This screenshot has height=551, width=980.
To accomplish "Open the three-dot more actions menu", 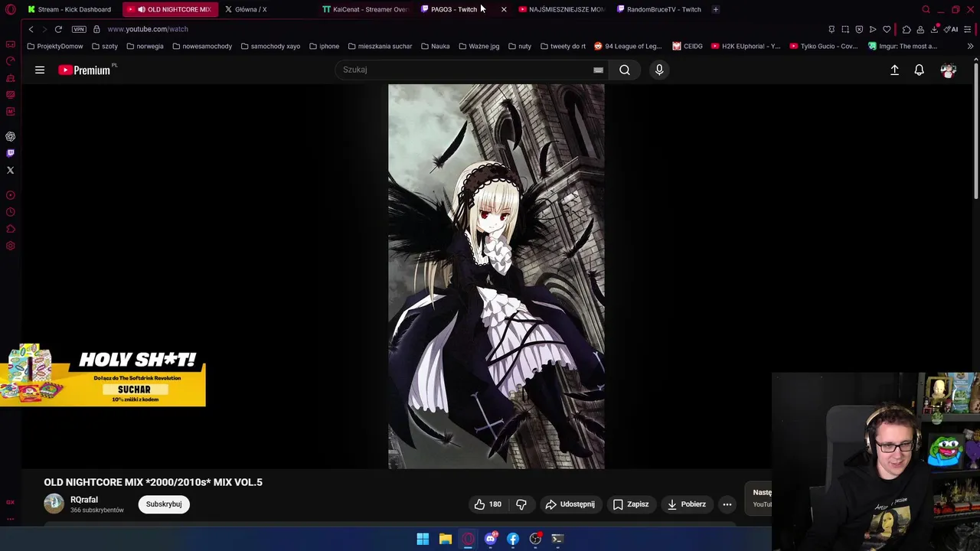I will (727, 504).
